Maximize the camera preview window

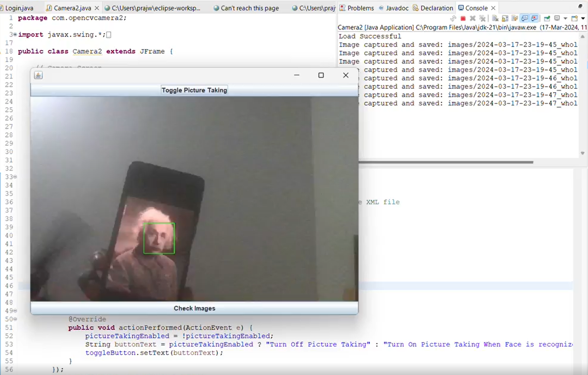[x=321, y=75]
